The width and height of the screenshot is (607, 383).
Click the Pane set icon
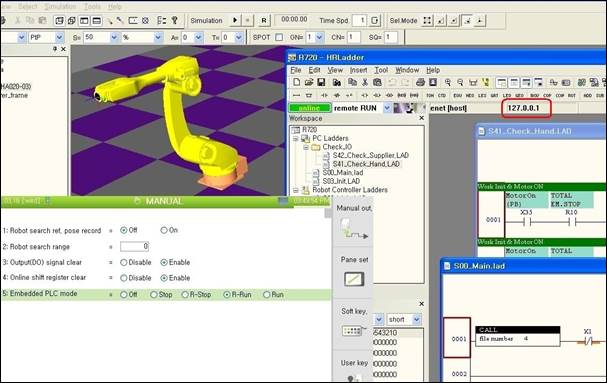pyautogui.click(x=354, y=279)
